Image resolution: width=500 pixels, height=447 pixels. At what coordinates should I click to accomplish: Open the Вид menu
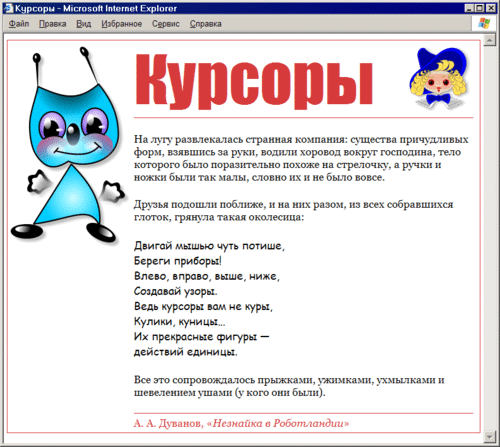click(83, 24)
